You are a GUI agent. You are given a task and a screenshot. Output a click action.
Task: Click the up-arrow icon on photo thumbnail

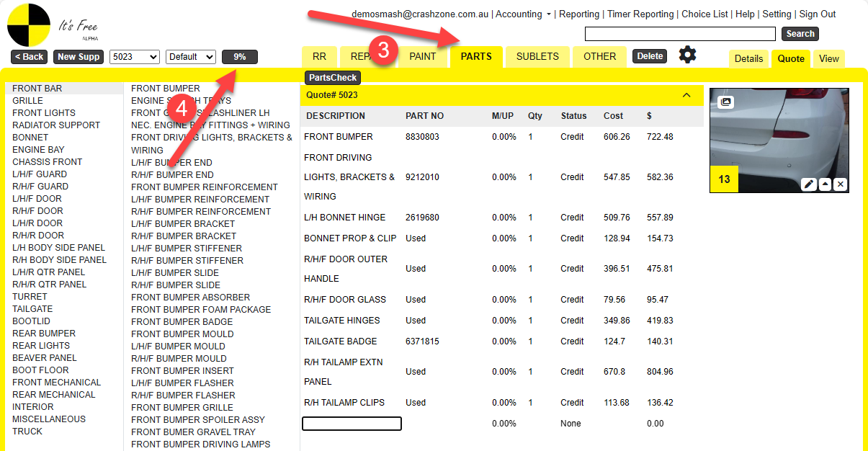click(x=826, y=184)
